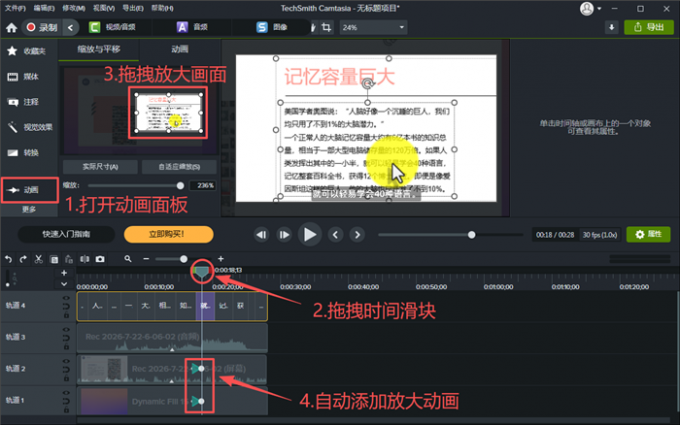Select the canvas crop tool
This screenshot has width=680, height=425.
[x=326, y=27]
